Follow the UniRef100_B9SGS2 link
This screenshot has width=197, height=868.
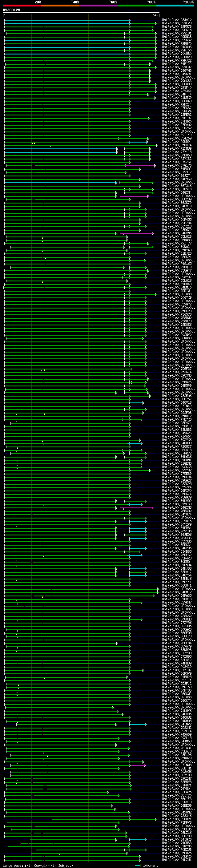click(177, 40)
